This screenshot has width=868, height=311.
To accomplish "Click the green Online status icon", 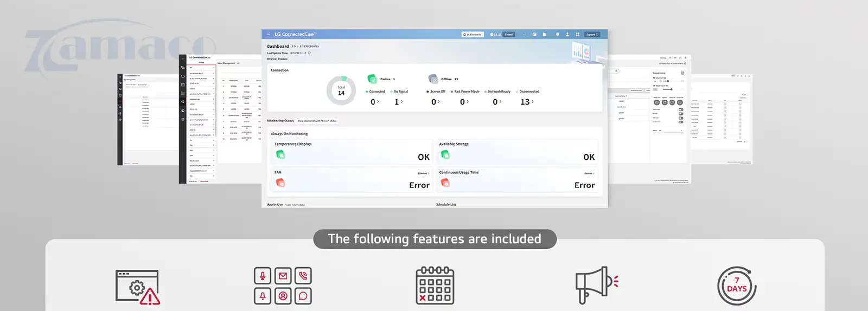I will click(x=372, y=79).
